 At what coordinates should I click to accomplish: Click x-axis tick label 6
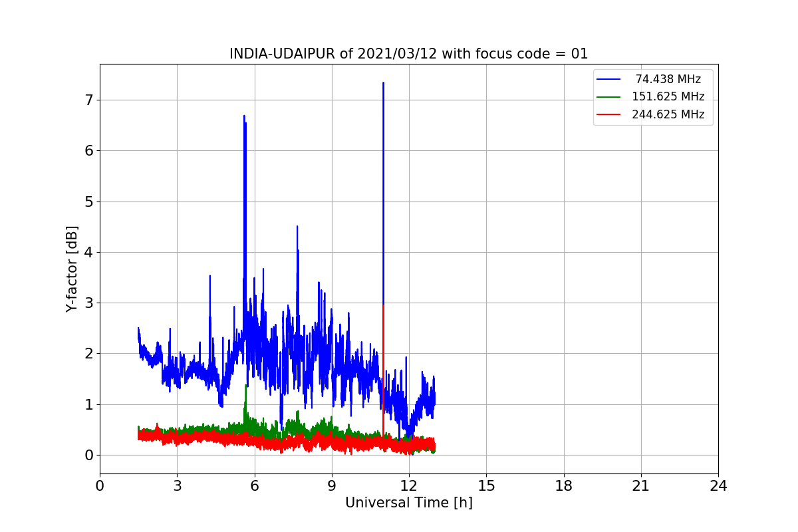(x=254, y=486)
